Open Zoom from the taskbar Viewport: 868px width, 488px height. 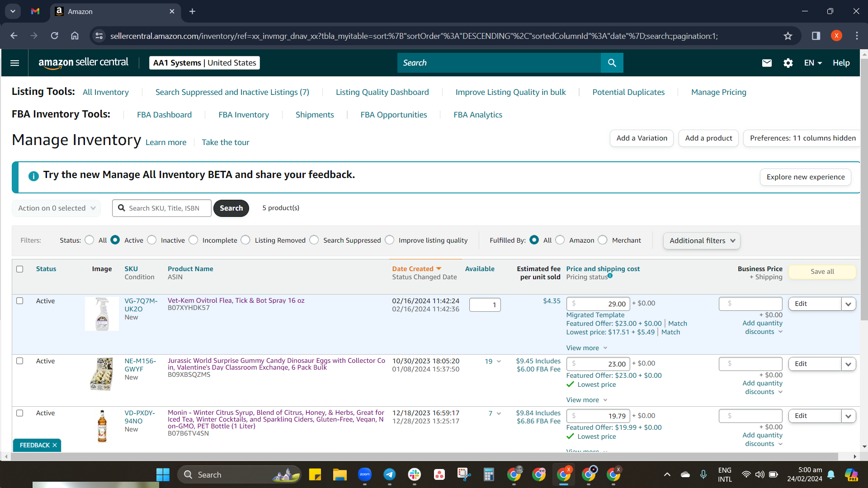point(365,474)
